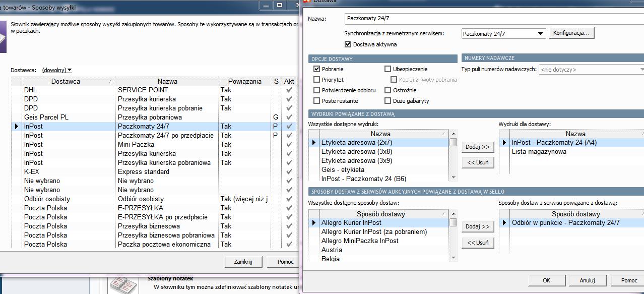Click scroll-up arrow in available delivery methods list
Image resolution: width=644 pixels, height=294 pixels.
pos(454,214)
